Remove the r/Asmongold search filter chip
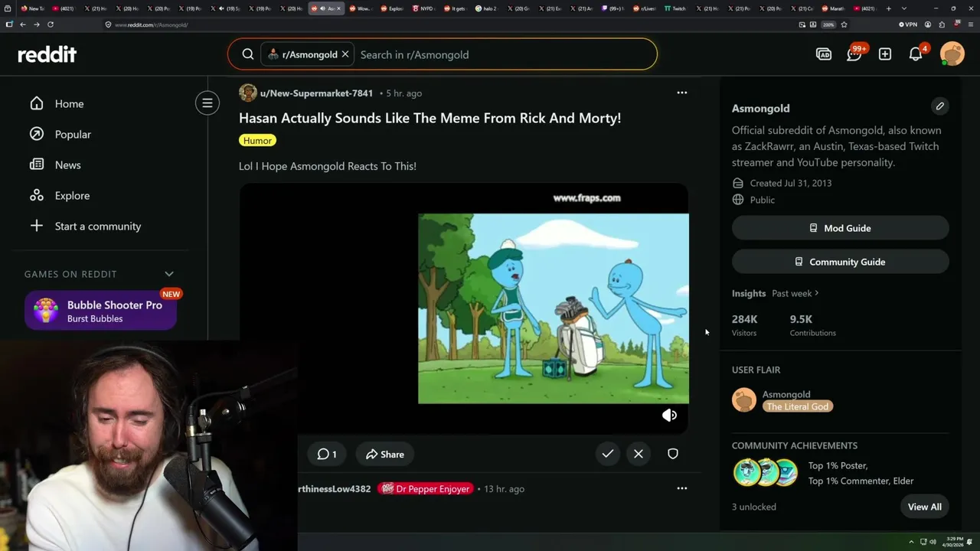 [x=345, y=54]
